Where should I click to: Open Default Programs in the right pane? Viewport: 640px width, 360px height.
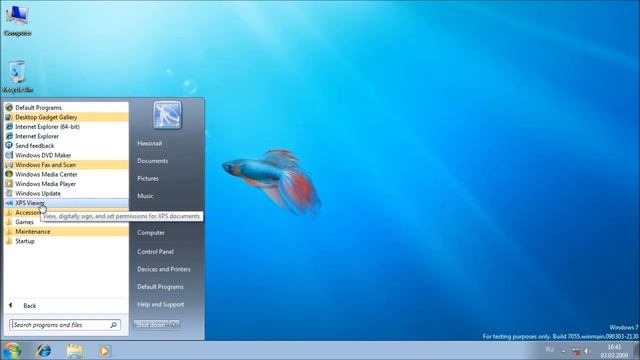pos(160,287)
